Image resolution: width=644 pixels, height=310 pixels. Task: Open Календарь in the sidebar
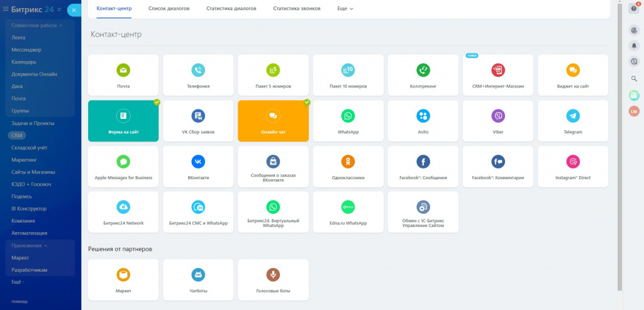point(24,62)
